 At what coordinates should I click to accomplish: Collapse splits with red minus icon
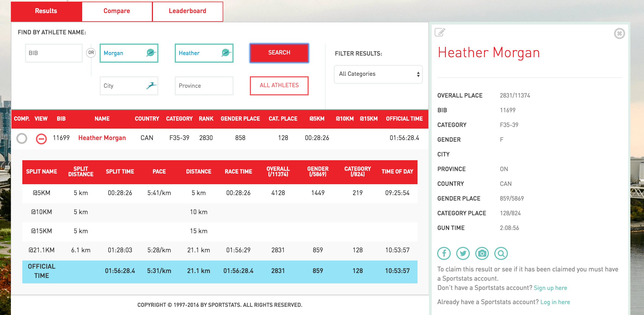41,139
